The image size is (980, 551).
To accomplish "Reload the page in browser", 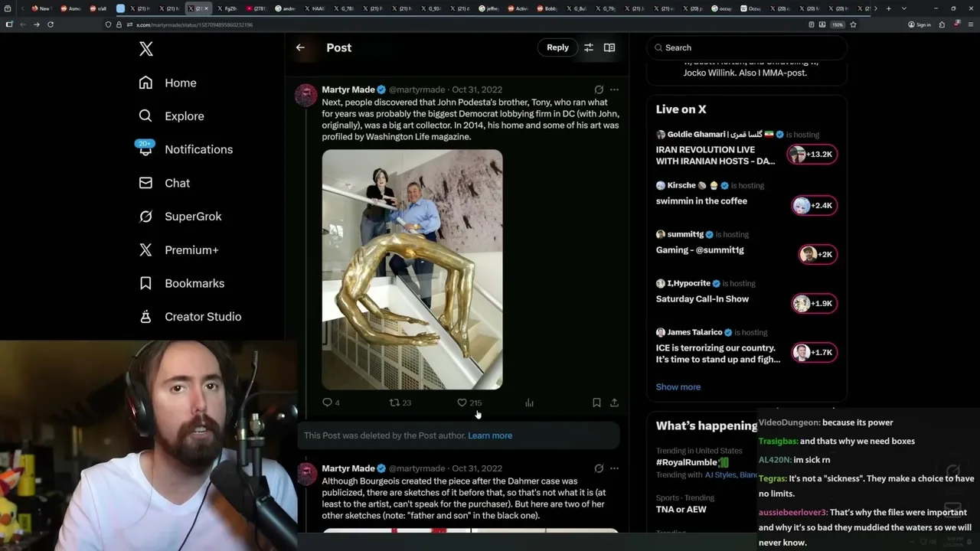I will (51, 24).
